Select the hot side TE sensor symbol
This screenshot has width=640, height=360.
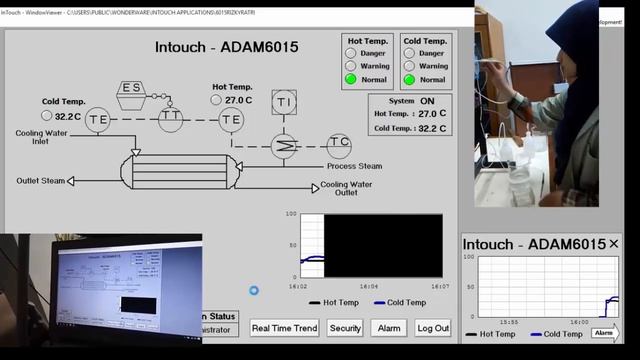[231, 119]
